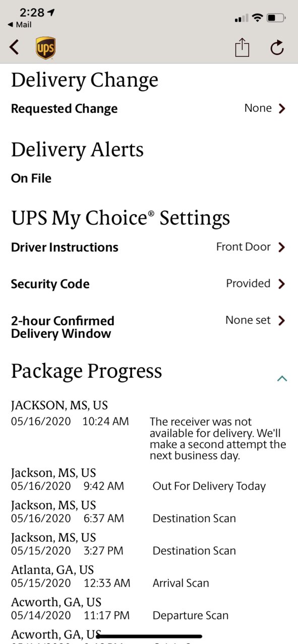Tap the home indicator bar
Screen dimensions: 298x644
(x=149, y=636)
